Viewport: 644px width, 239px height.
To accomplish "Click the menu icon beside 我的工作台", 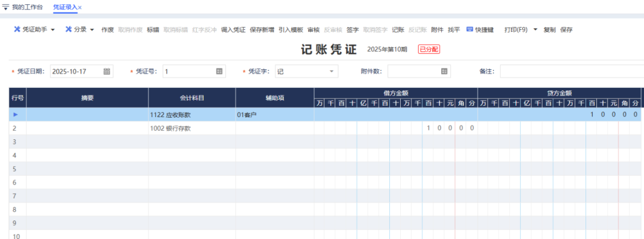I will [6, 7].
